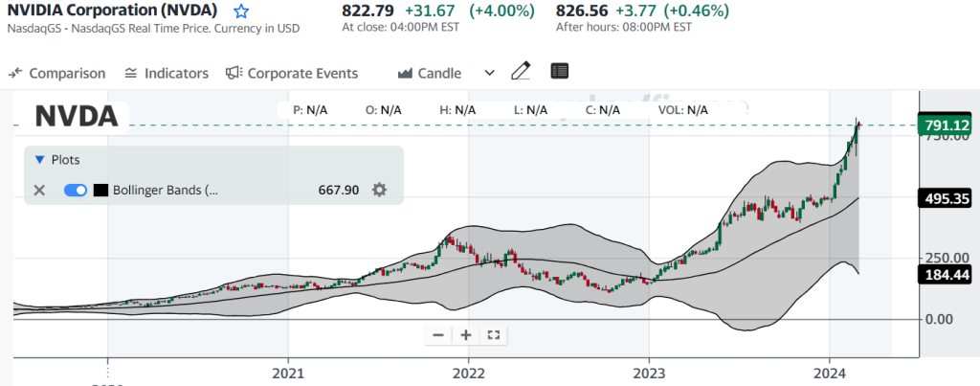This screenshot has width=980, height=386.
Task: Enter full screen chart mode
Action: click(493, 335)
